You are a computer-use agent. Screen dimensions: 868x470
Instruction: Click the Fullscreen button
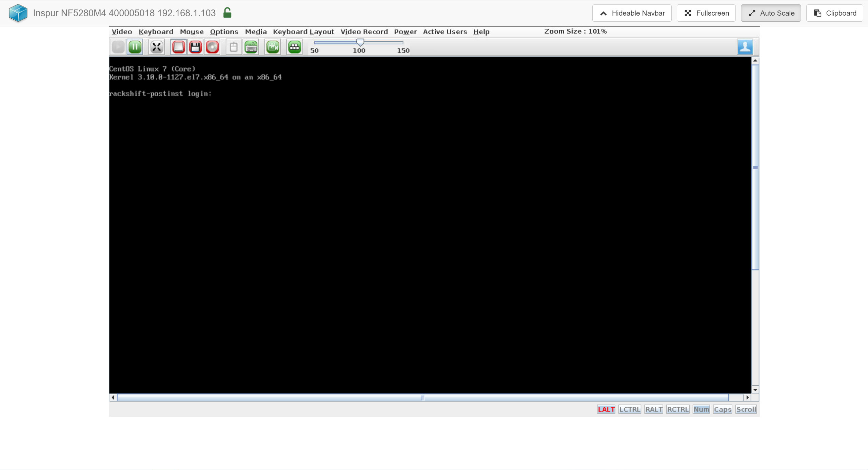coord(706,13)
